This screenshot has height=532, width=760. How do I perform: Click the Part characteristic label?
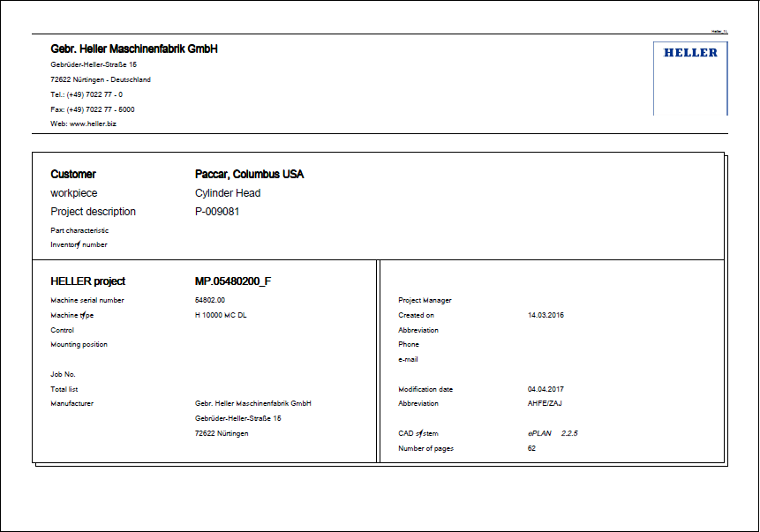pos(79,230)
